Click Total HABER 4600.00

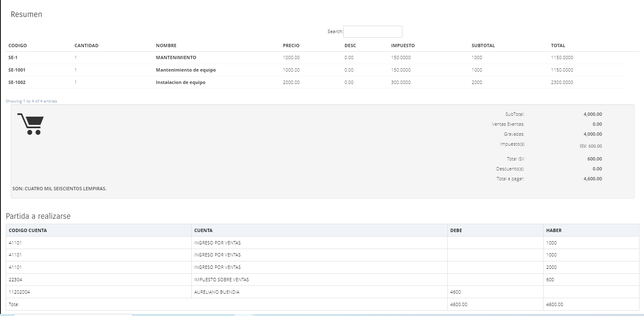click(x=554, y=304)
